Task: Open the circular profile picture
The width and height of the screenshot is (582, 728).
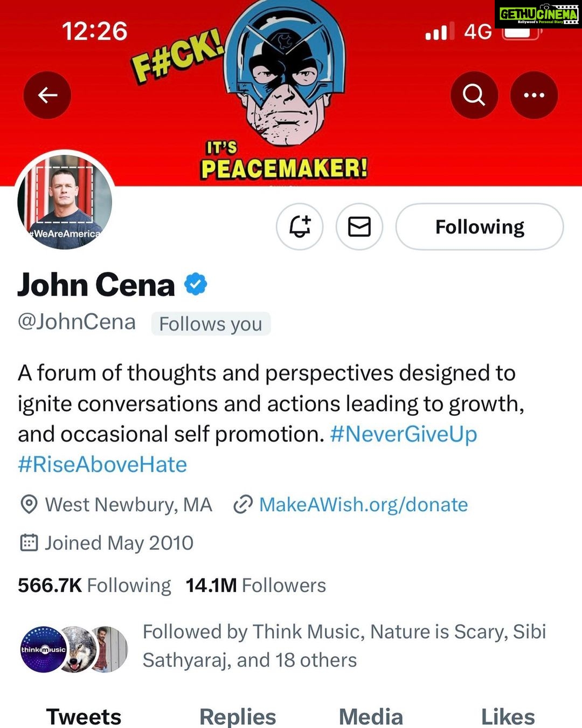Action: [x=65, y=201]
